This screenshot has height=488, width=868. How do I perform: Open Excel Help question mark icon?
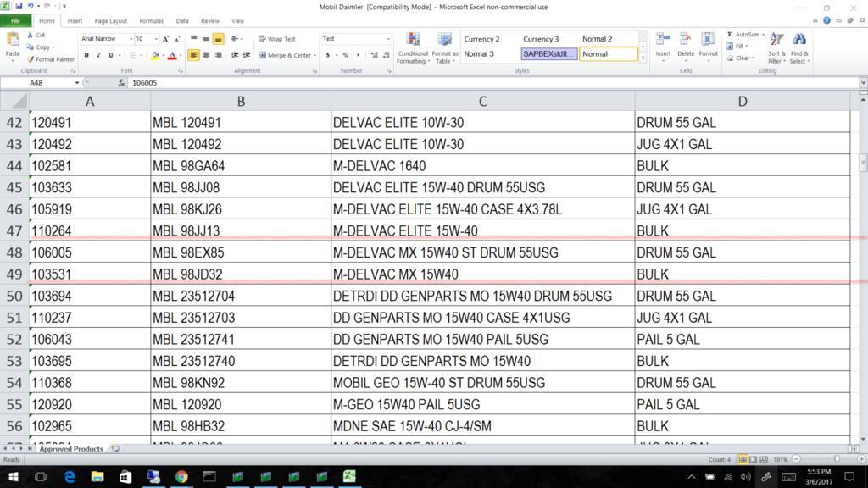point(826,20)
